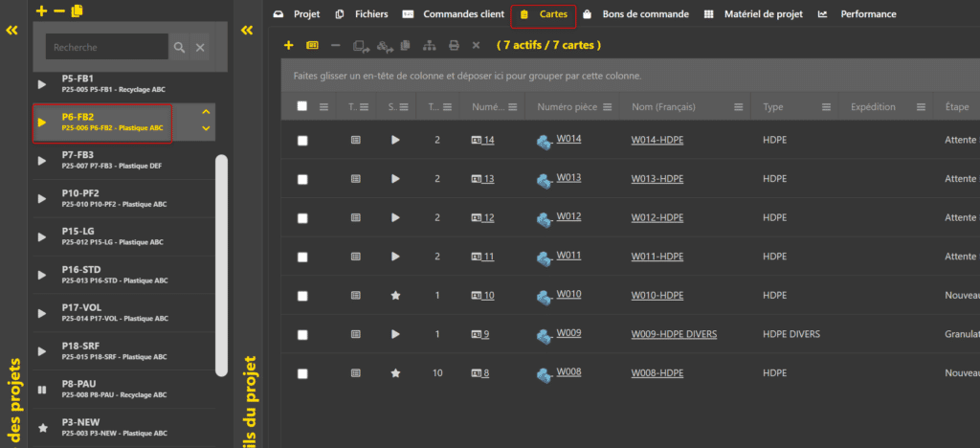Collapse the projects list panel using the double chevron

pos(11,30)
